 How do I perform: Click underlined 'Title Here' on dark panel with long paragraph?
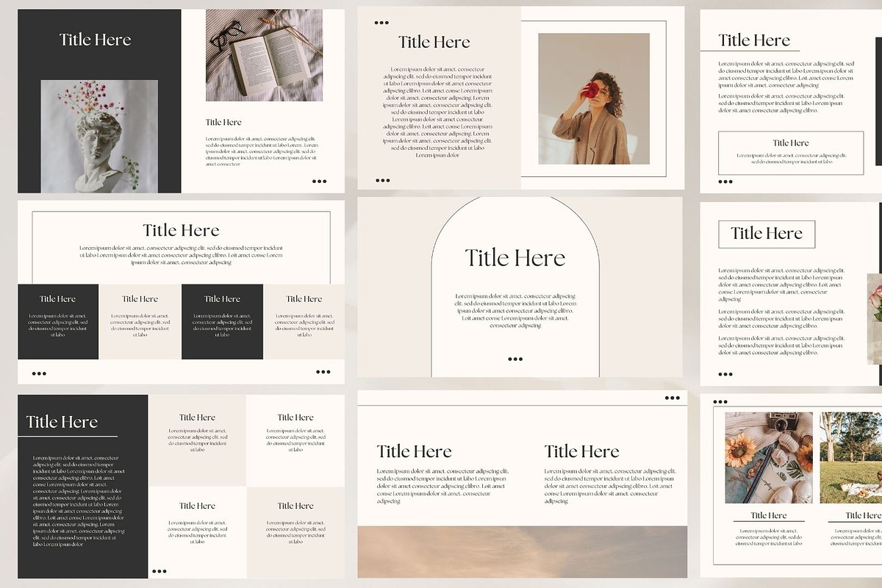click(62, 422)
